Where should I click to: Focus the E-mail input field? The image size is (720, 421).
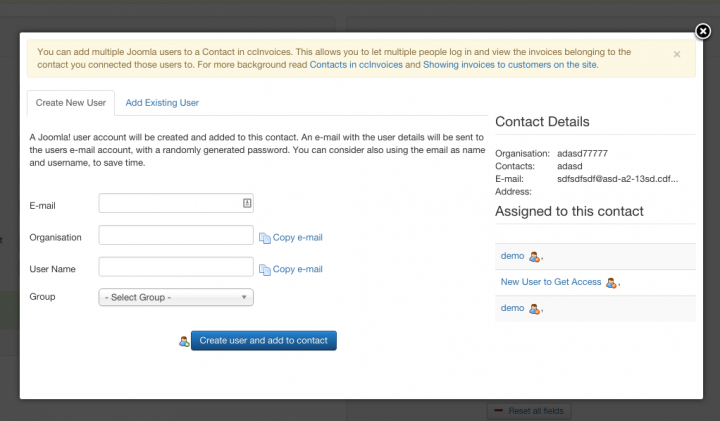(x=176, y=203)
